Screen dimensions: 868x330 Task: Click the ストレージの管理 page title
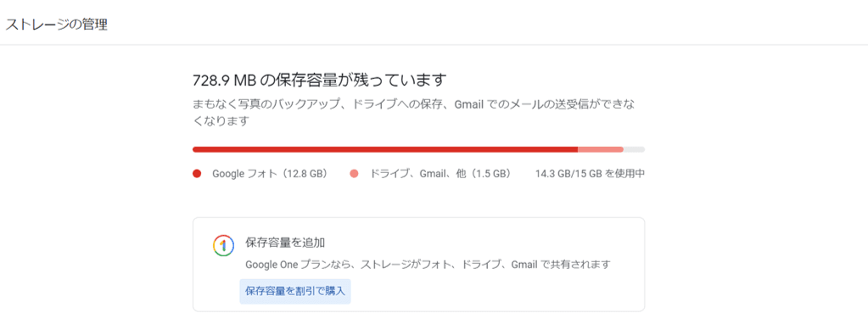click(x=56, y=25)
